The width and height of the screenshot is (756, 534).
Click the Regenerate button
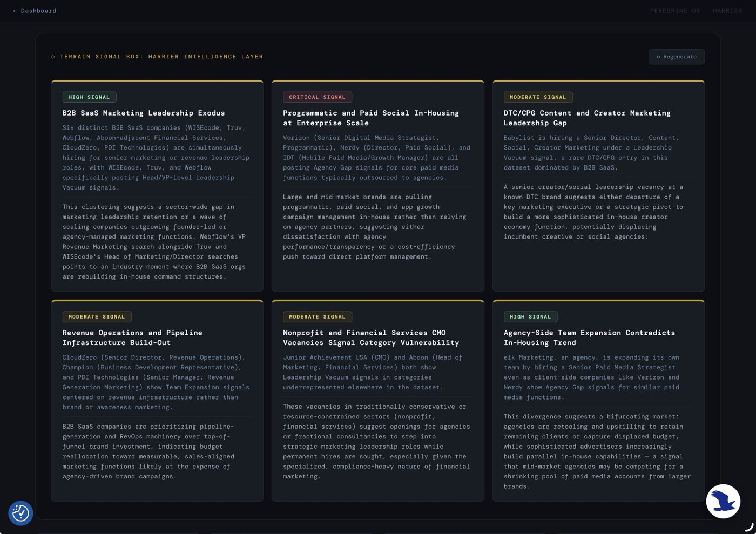(x=677, y=57)
